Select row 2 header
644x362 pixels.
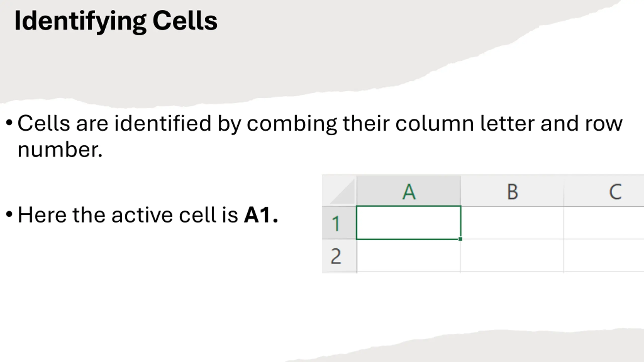[339, 255]
